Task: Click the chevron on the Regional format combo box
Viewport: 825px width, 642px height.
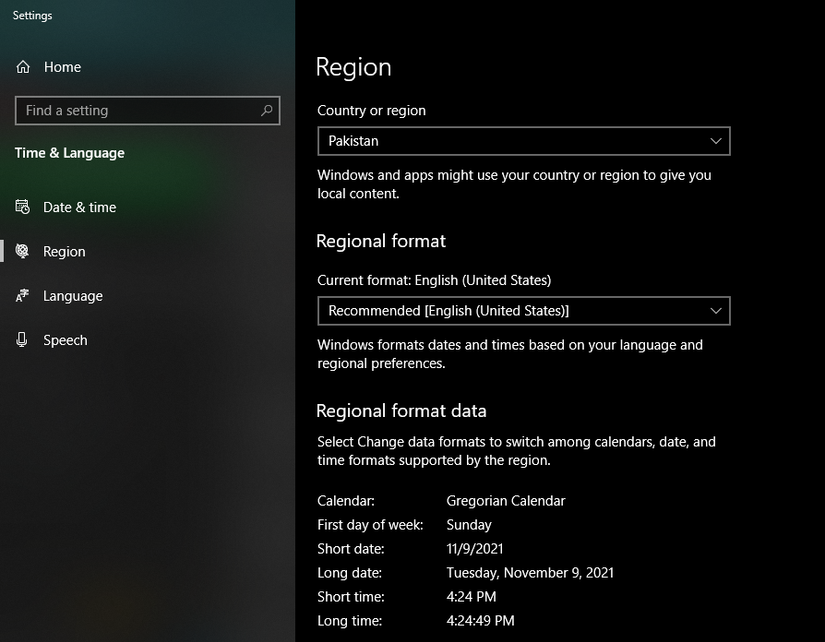Action: click(x=716, y=311)
